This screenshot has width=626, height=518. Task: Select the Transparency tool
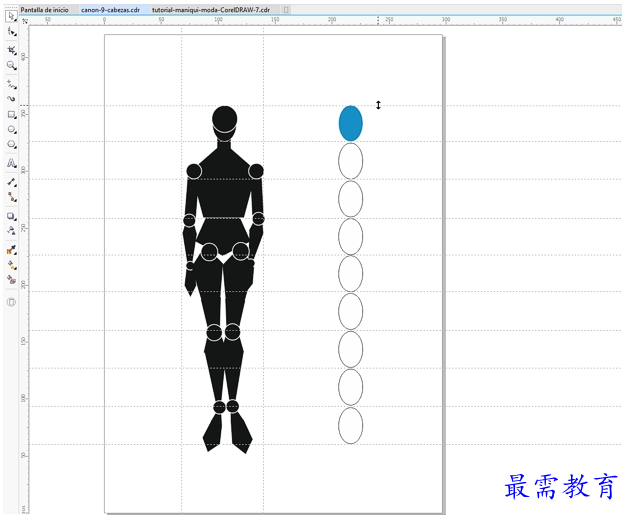11,230
